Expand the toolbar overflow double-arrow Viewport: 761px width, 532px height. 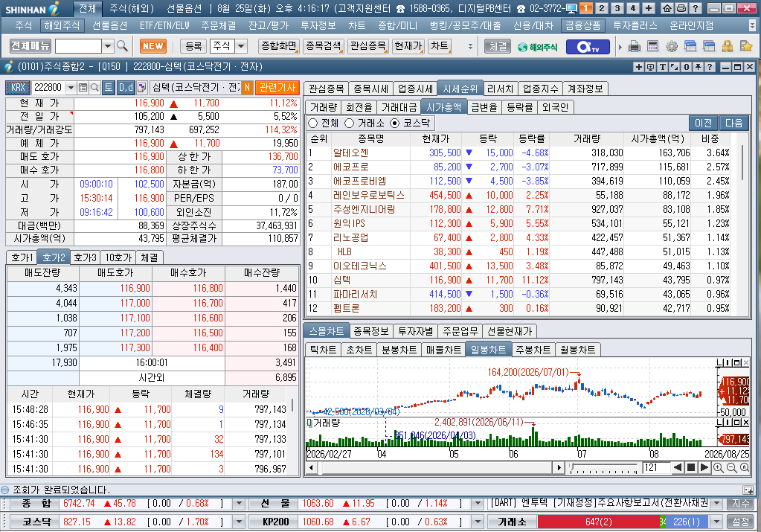point(470,47)
